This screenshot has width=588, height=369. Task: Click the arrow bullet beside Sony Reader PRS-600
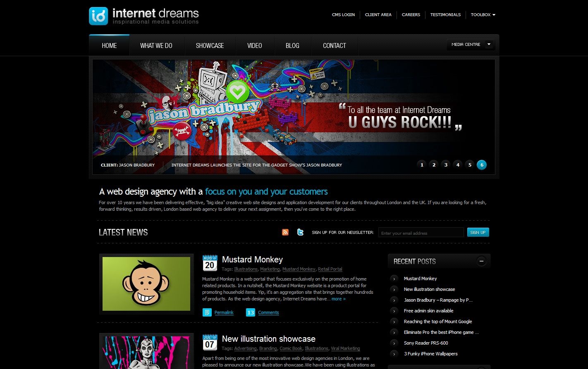[394, 343]
